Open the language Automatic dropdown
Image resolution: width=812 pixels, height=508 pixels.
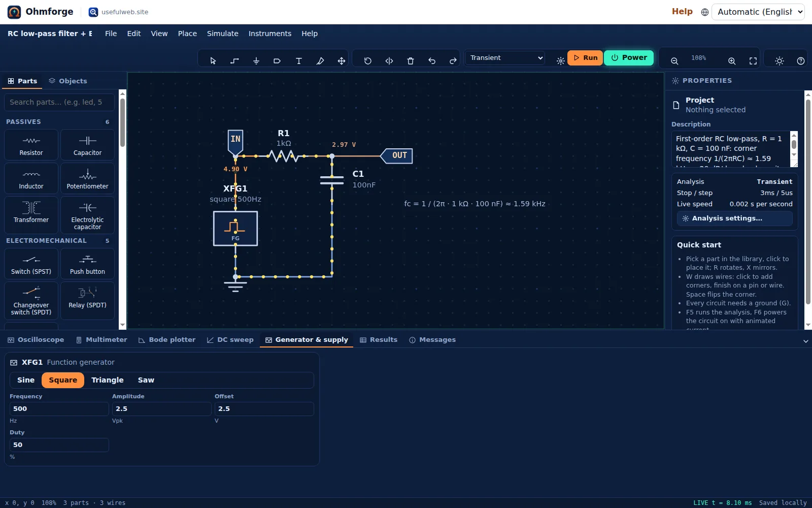[x=758, y=12]
